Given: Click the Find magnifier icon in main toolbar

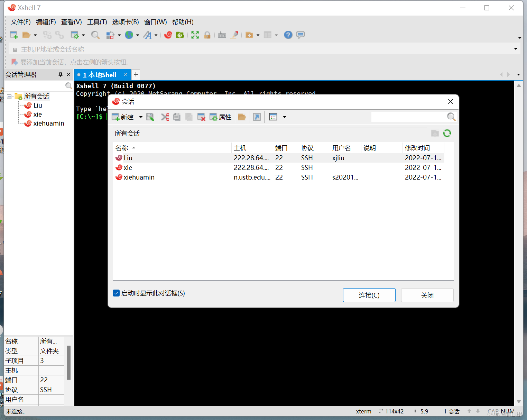Looking at the screenshot, I should click(x=95, y=35).
